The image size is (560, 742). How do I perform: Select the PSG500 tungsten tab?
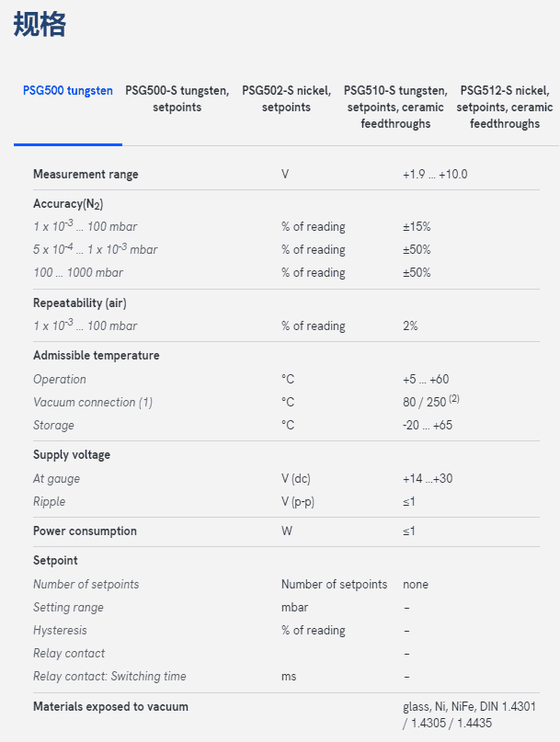[x=68, y=91]
